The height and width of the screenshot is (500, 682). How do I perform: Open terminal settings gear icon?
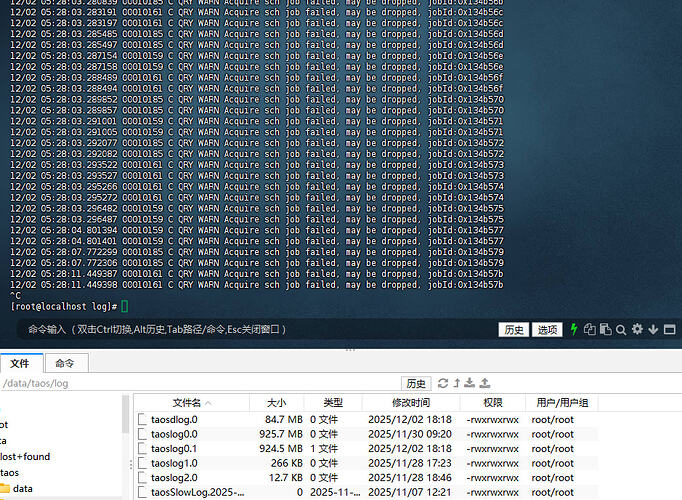tap(637, 329)
